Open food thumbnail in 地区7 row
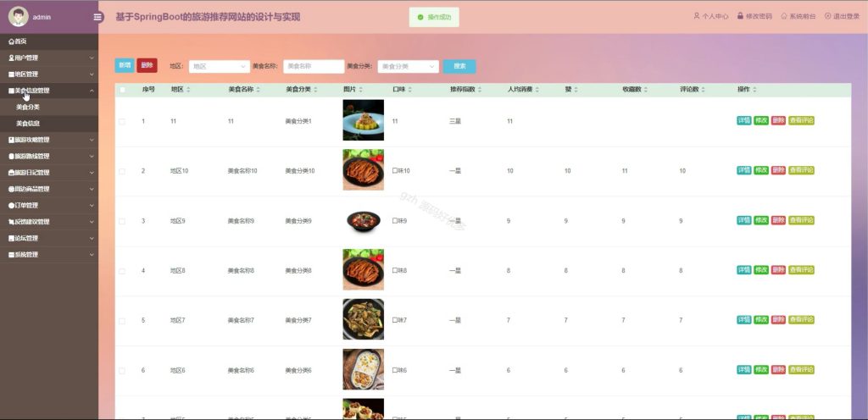This screenshot has width=868, height=420. (x=363, y=319)
